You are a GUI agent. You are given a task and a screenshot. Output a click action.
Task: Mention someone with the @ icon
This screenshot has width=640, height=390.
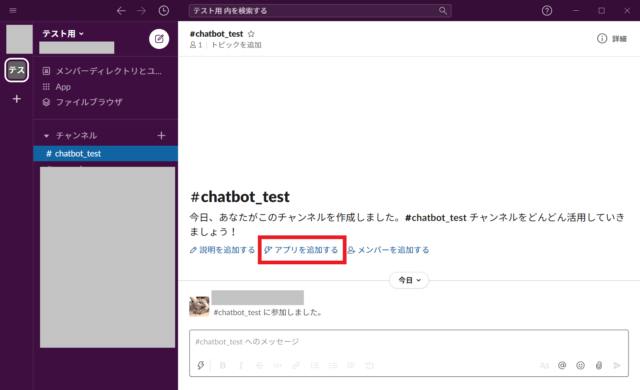pos(562,365)
